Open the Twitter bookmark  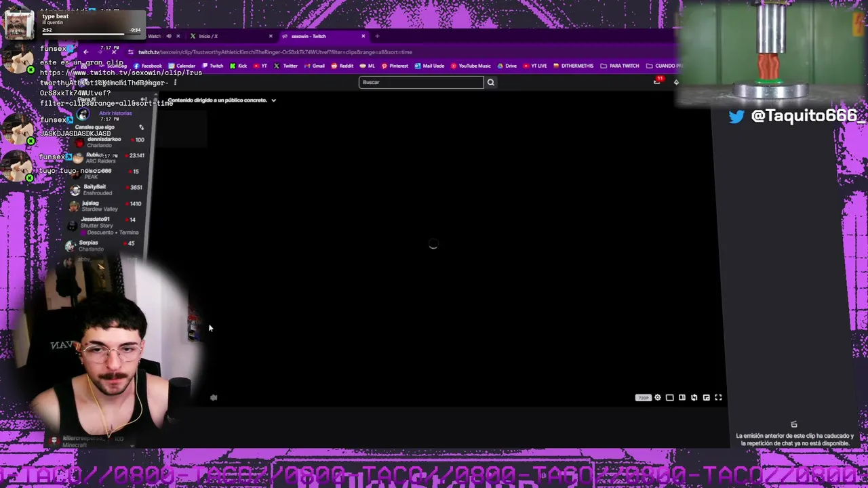(286, 66)
